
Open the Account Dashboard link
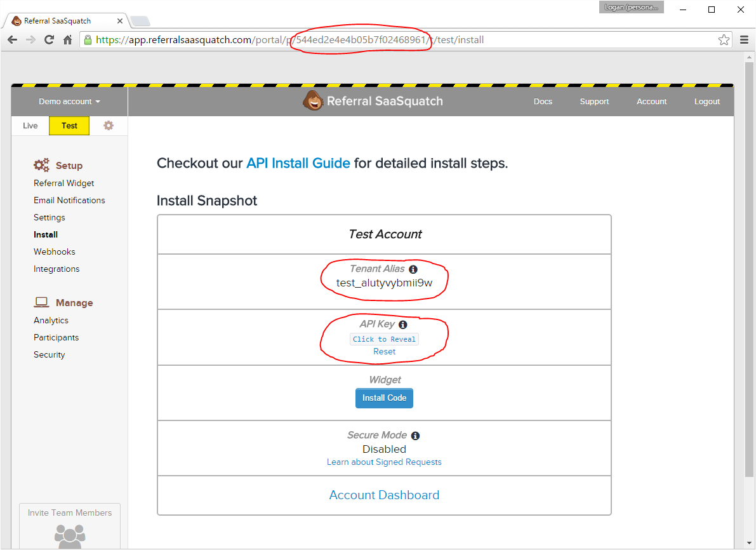point(384,495)
